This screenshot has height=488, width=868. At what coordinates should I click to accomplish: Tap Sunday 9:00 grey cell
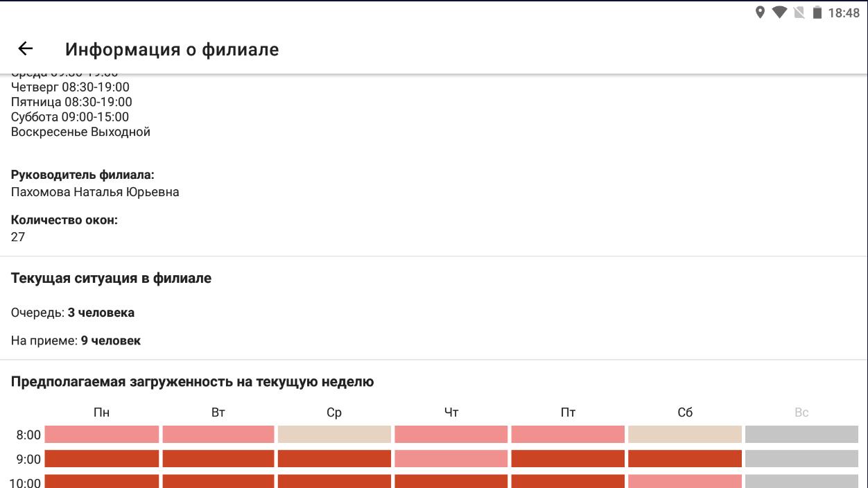801,459
